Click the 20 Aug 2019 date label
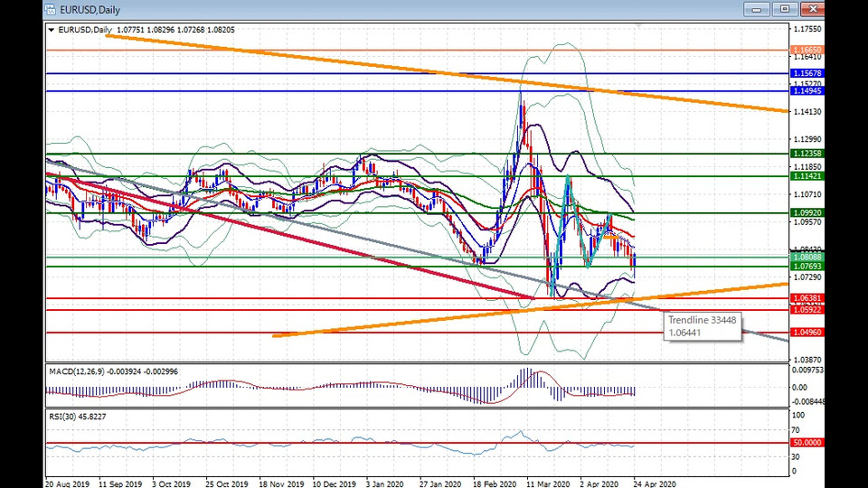The image size is (868, 488). point(68,483)
